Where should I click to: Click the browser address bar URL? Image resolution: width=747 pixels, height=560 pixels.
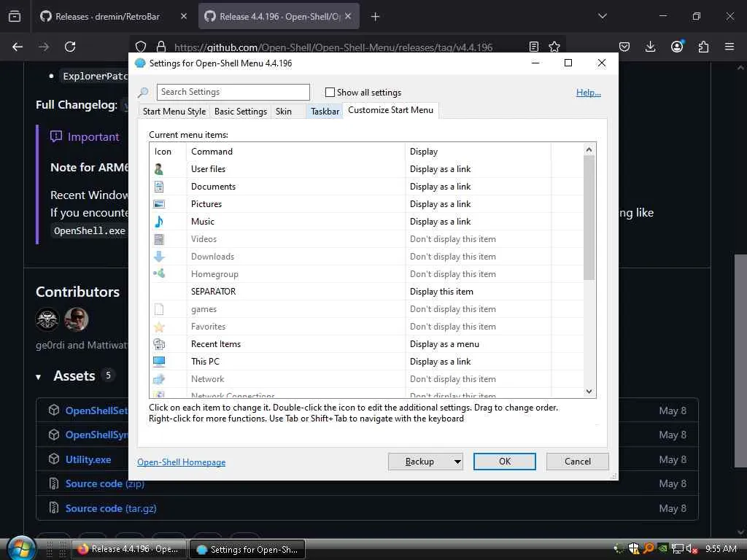click(x=333, y=47)
